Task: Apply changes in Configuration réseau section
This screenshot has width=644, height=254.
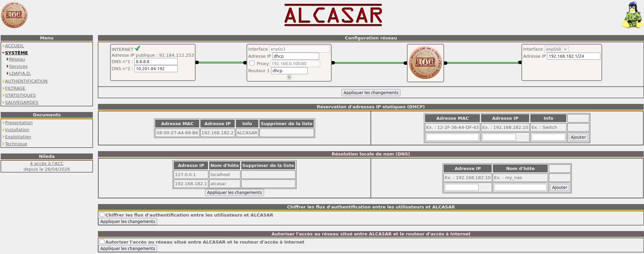Action: click(371, 92)
